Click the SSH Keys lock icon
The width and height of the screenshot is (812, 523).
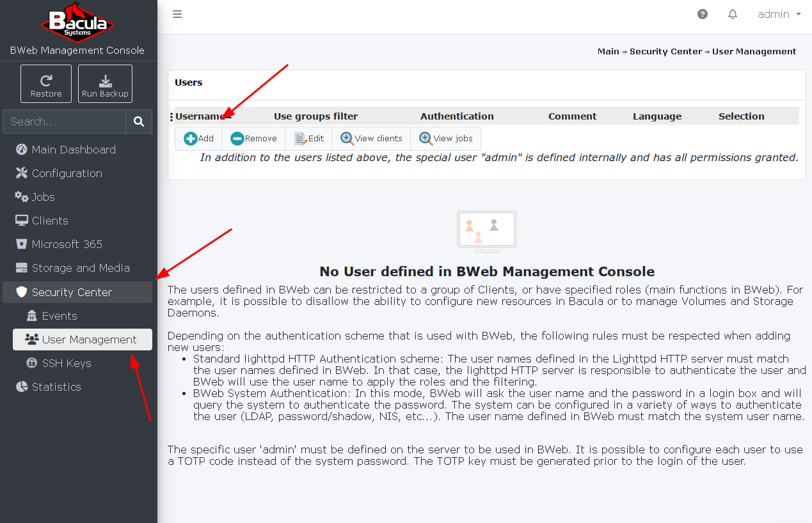(32, 363)
